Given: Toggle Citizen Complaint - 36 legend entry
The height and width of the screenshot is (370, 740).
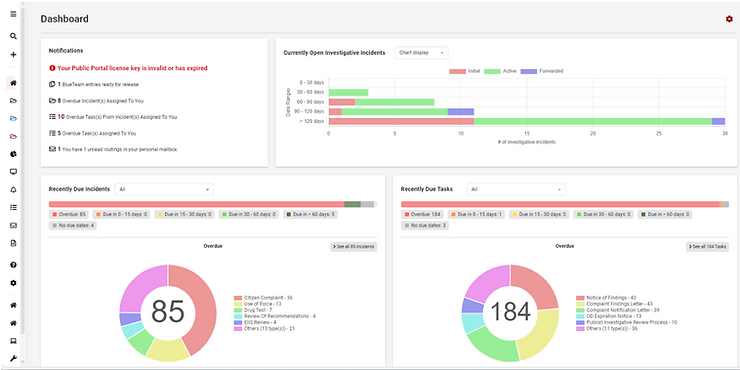Looking at the screenshot, I should (263, 298).
